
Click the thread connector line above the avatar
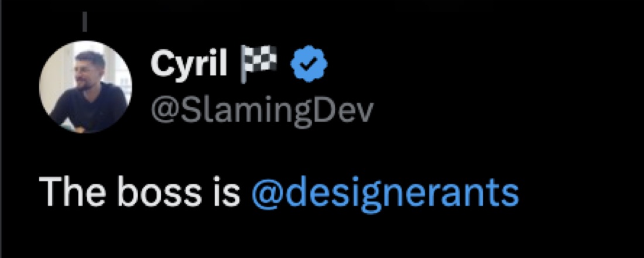(84, 22)
